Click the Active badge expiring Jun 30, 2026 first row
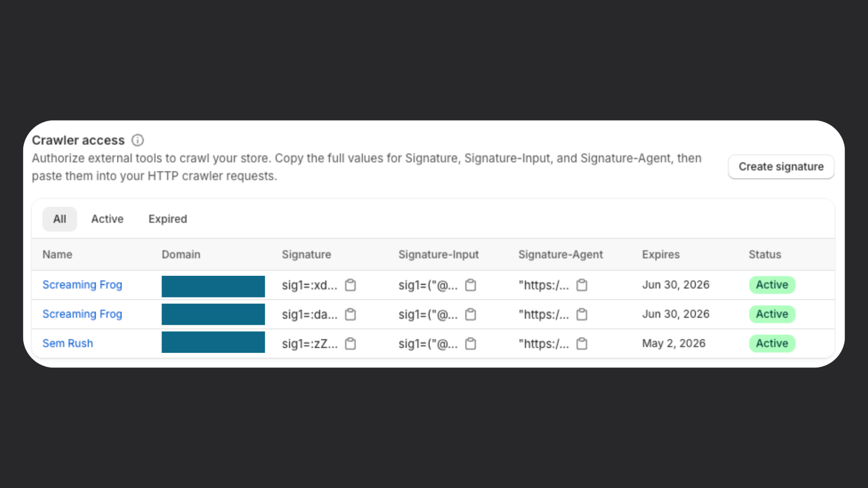868x488 pixels. [771, 285]
